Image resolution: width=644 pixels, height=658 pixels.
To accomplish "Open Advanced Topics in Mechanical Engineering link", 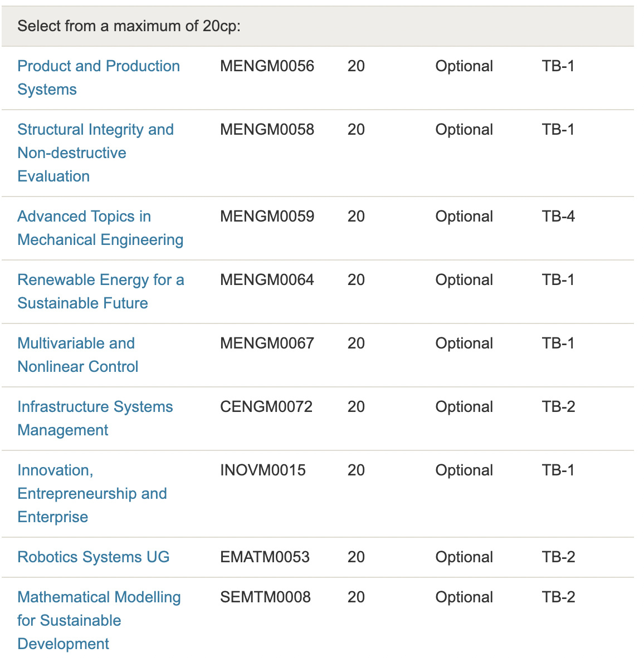I will tap(100, 228).
